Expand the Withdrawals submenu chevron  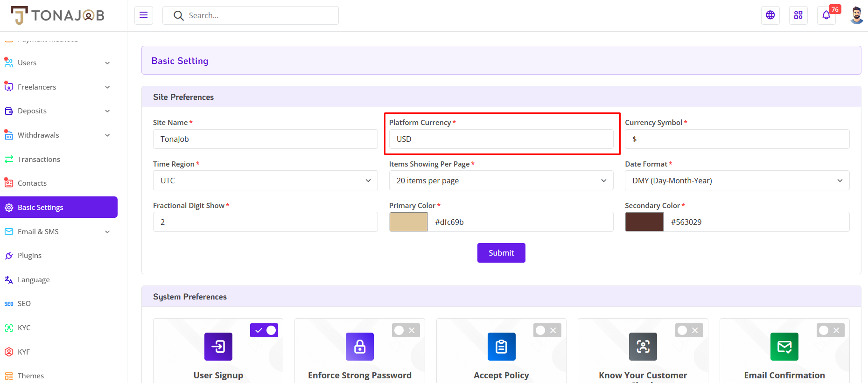coord(107,135)
